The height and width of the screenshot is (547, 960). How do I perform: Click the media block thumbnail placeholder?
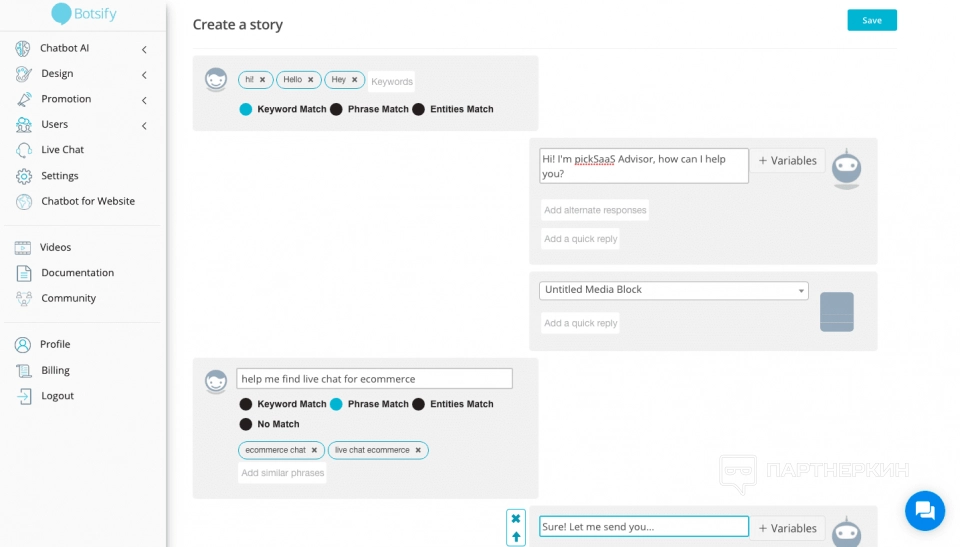(x=837, y=312)
